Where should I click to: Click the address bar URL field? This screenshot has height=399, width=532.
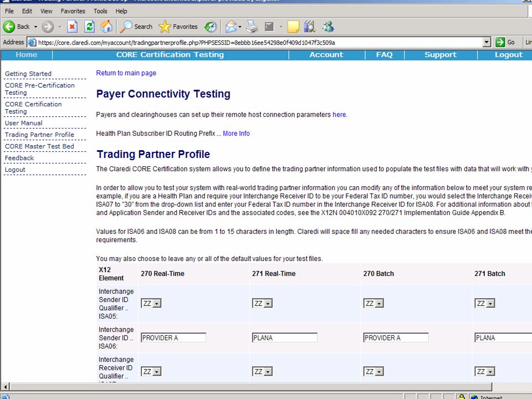pyautogui.click(x=259, y=43)
